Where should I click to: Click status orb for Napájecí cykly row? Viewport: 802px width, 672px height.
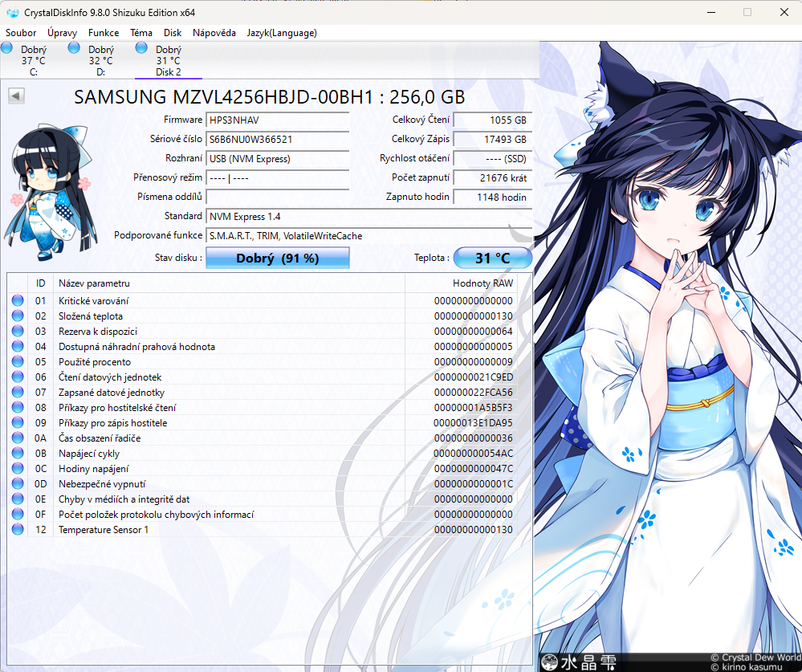point(18,453)
